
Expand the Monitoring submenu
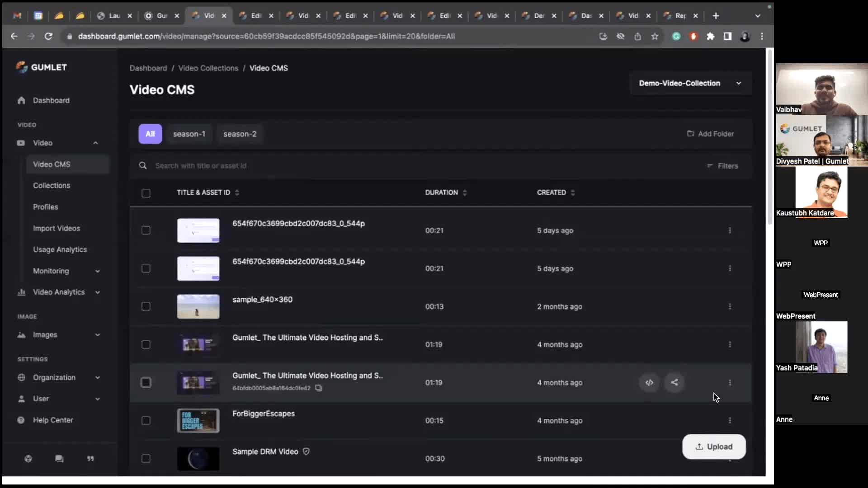click(97, 271)
